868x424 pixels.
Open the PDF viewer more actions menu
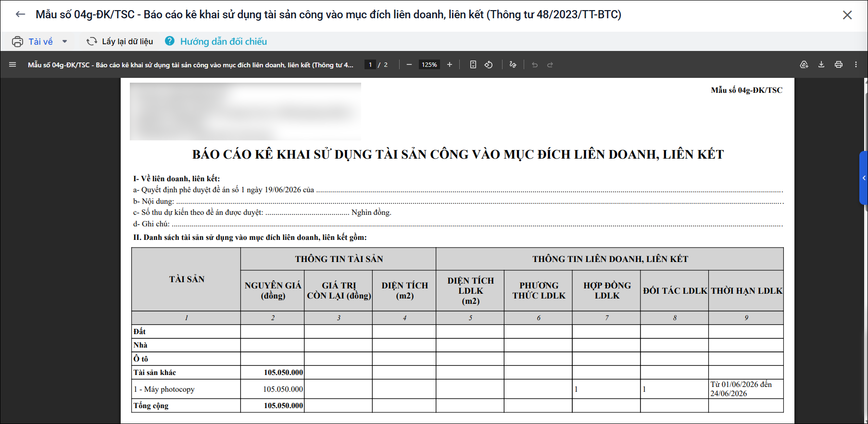pyautogui.click(x=856, y=64)
